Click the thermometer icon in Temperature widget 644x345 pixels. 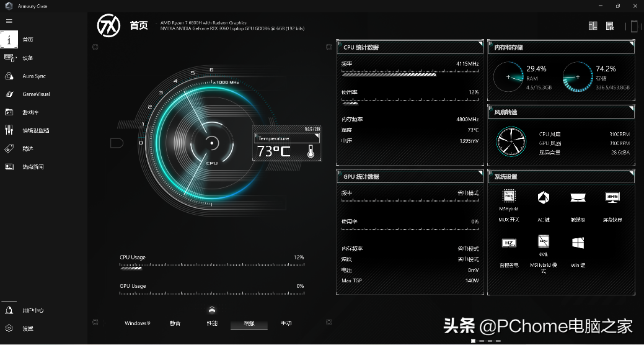tap(311, 151)
